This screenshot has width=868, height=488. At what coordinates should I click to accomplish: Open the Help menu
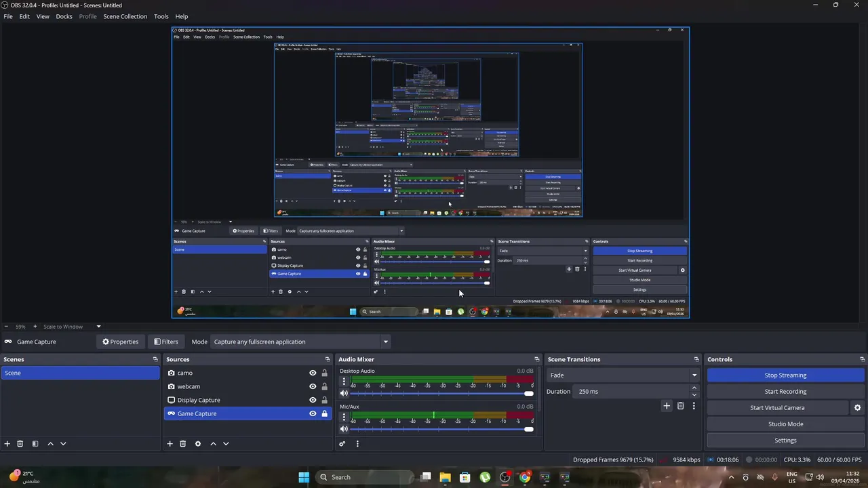[x=182, y=16]
